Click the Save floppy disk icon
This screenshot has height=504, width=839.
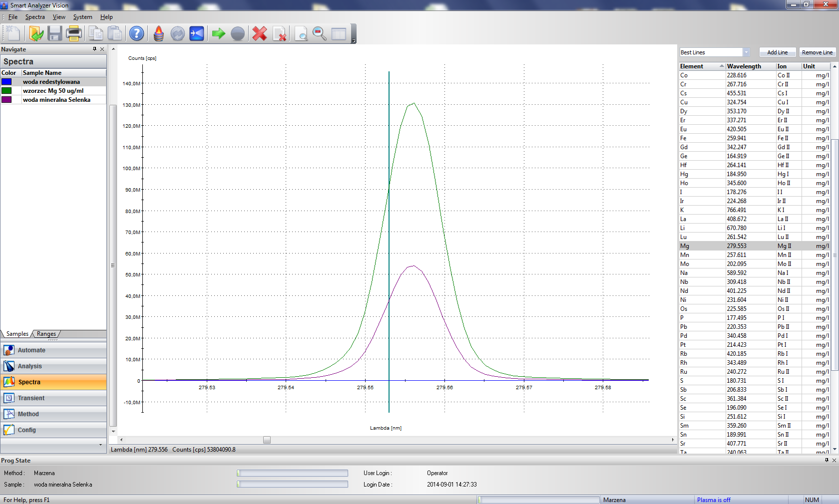(x=55, y=33)
